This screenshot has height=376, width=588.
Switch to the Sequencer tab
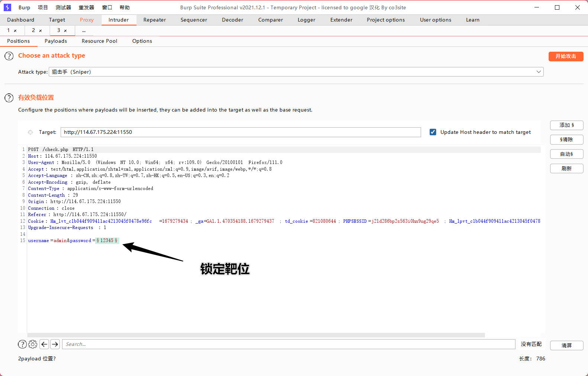click(194, 20)
